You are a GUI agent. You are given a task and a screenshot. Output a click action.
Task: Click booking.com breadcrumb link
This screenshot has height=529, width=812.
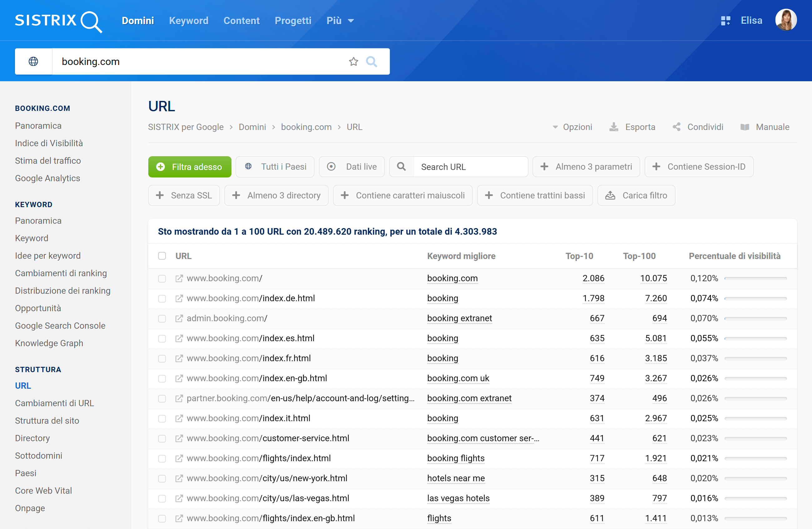point(306,127)
